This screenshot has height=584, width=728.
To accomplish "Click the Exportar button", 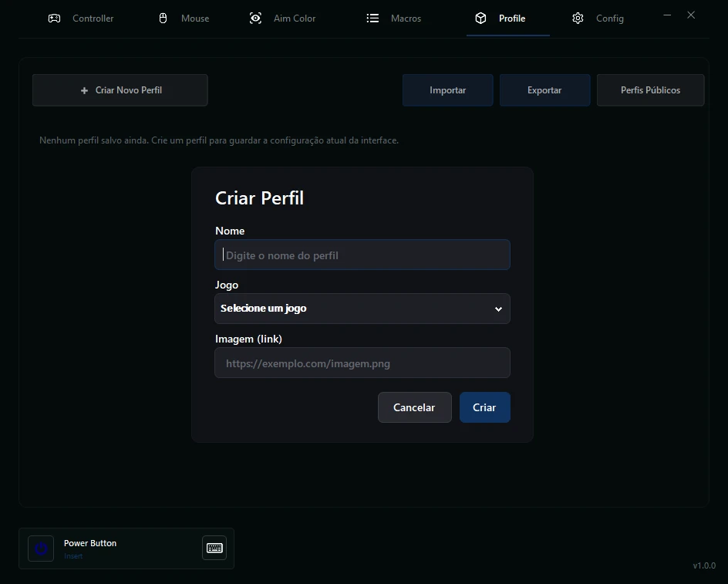I will [544, 90].
